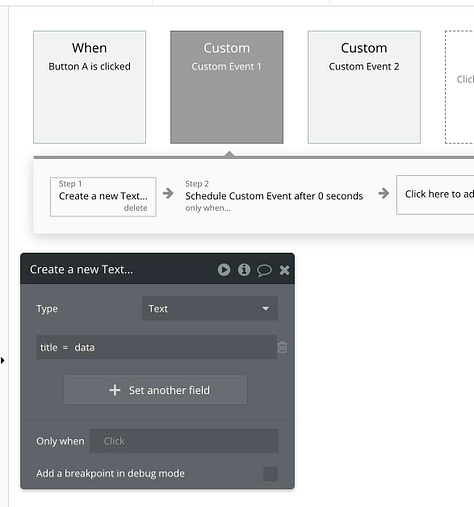Click the Set another field button
The height and width of the screenshot is (507, 474).
[155, 390]
